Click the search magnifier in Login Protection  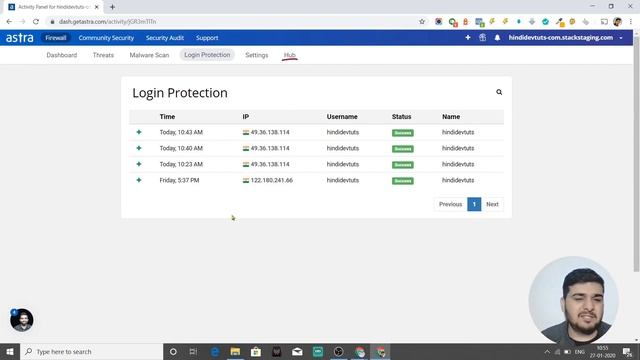[x=499, y=92]
